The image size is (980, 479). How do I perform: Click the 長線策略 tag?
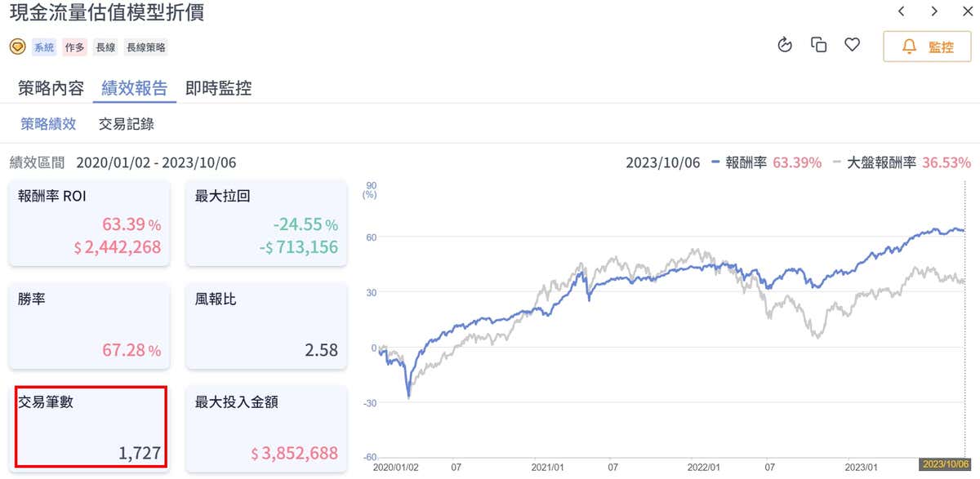tap(146, 47)
